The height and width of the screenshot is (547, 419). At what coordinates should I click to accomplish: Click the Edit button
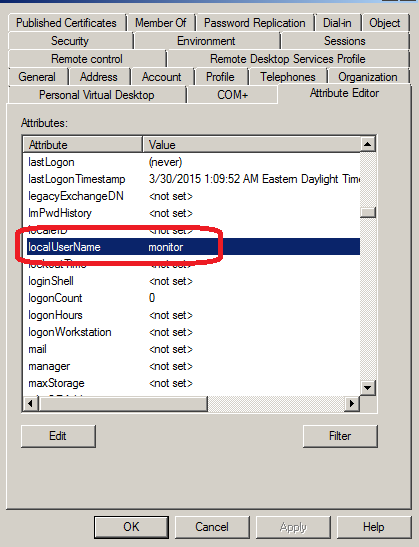pos(58,436)
